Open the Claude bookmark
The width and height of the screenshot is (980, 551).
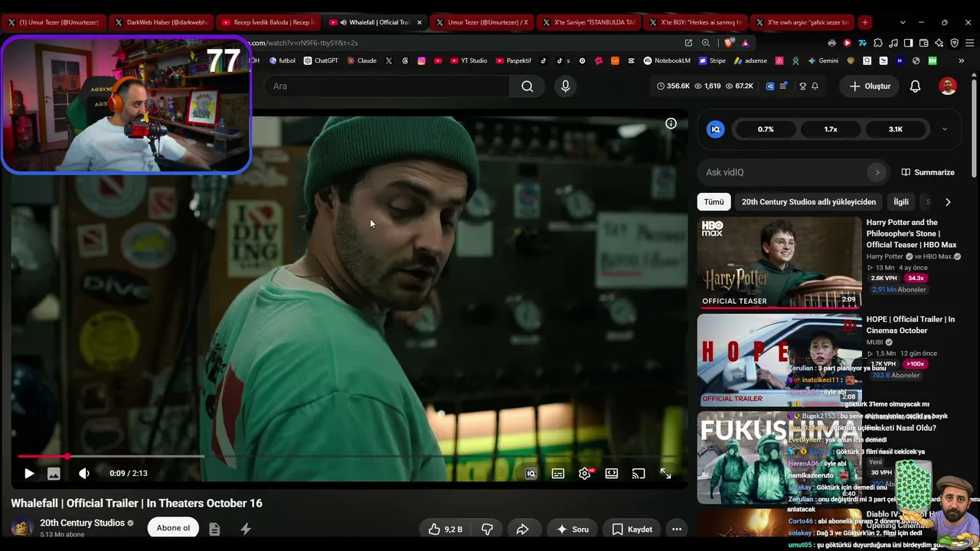tap(361, 60)
